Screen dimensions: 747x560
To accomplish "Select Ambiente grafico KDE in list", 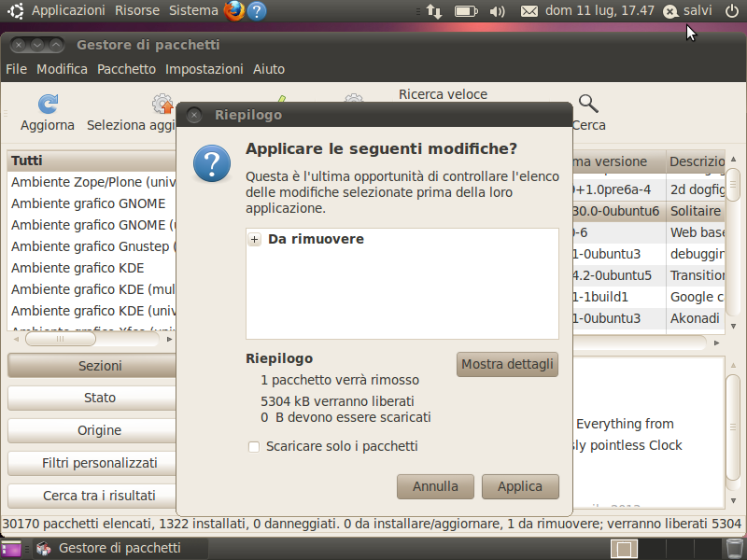I will click(x=78, y=268).
